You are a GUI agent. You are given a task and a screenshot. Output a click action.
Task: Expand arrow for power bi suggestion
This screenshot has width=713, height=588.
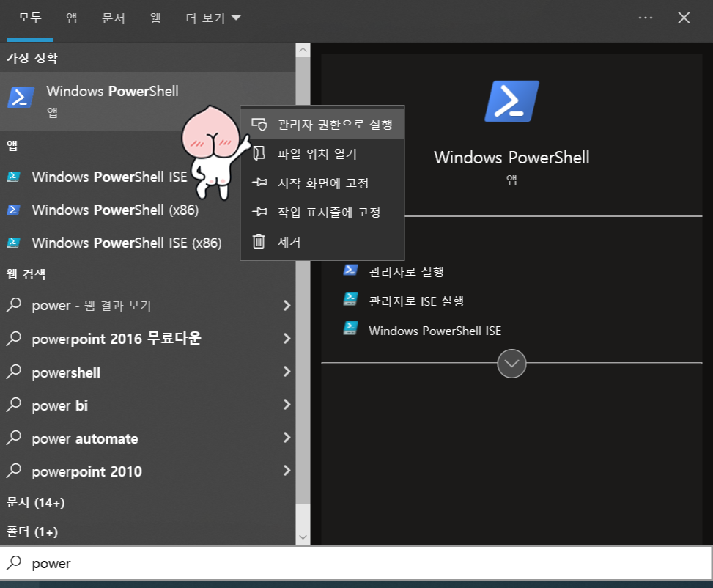[x=287, y=405]
